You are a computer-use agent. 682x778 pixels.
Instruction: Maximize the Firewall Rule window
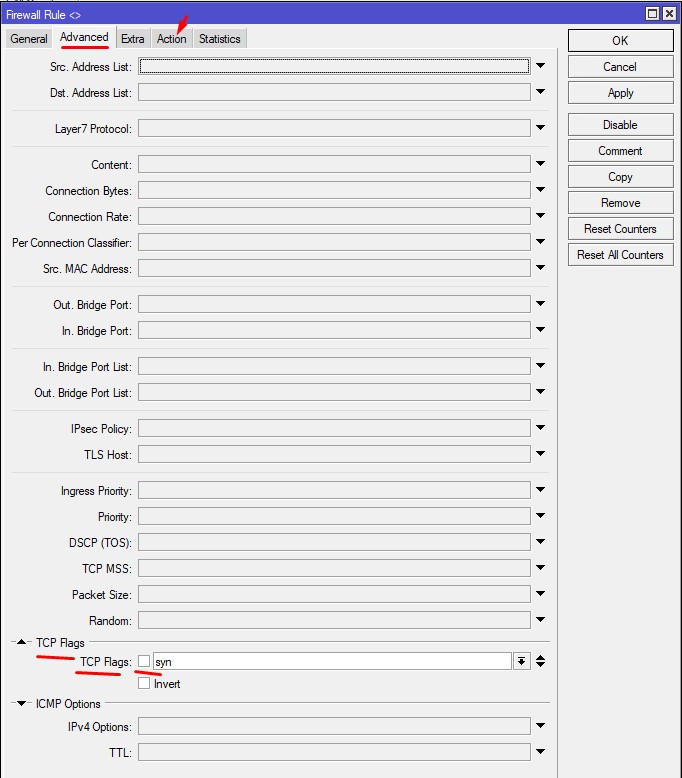[652, 14]
